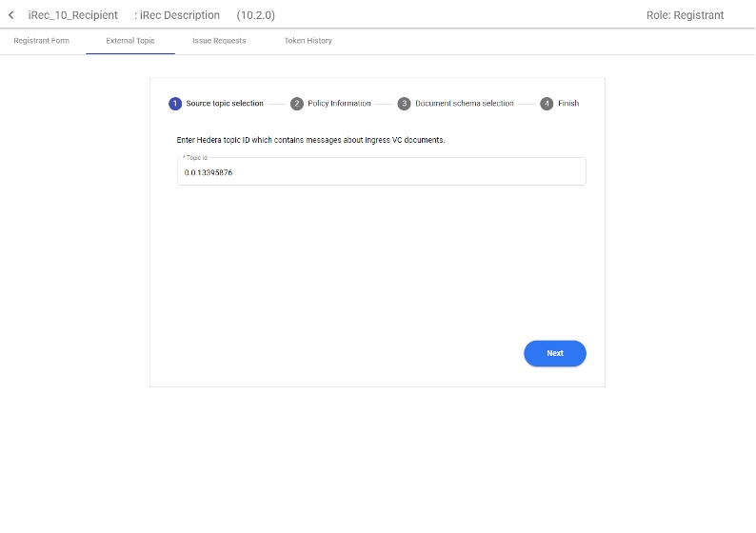Jump to the Policy Information step label

pos(339,104)
